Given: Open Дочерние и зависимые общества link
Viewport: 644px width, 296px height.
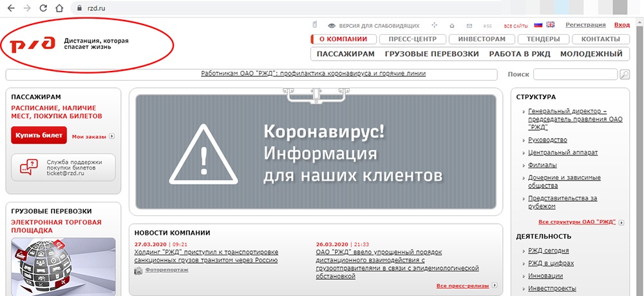Looking at the screenshot, I should coord(564,182).
